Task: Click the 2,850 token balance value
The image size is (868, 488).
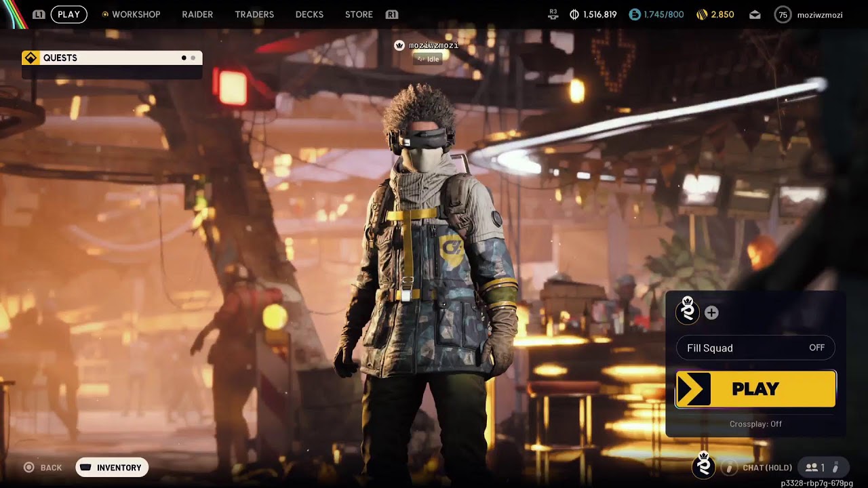Action: 722,14
